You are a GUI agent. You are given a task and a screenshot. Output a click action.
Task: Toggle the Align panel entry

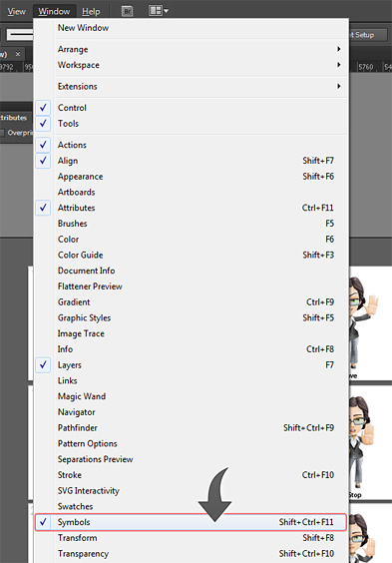click(192, 161)
